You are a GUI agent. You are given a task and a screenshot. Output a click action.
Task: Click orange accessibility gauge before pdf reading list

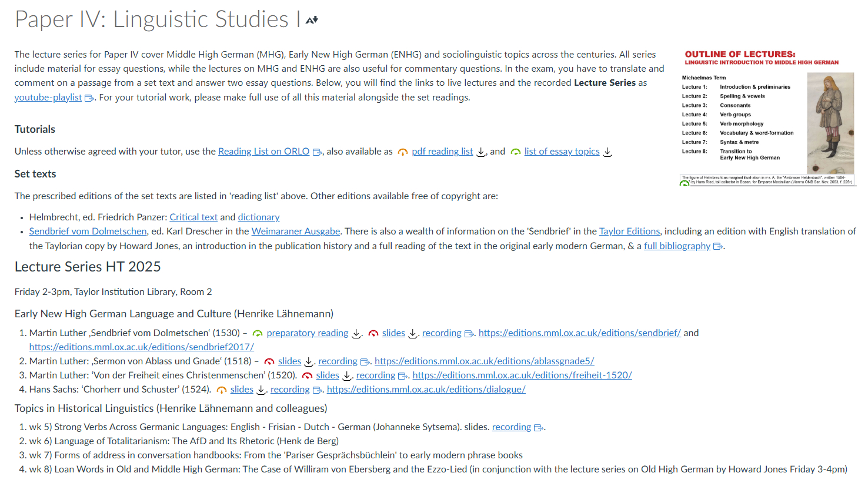click(403, 152)
